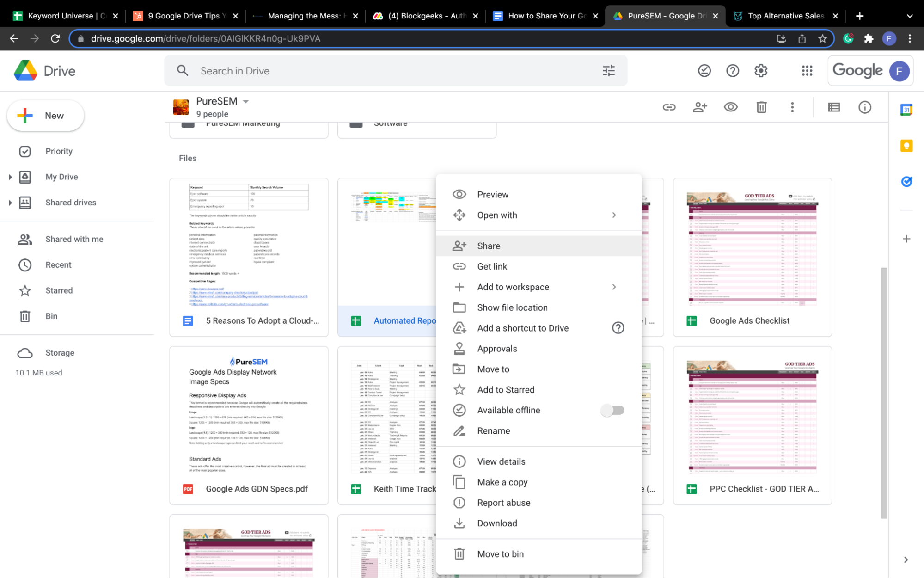
Task: Show the side panel with the bottom chevron
Action: point(906,560)
